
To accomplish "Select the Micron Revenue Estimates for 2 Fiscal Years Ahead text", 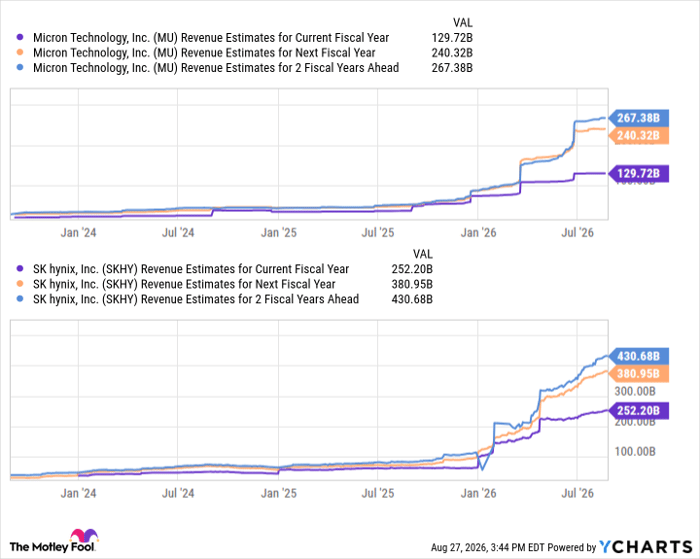I will point(216,68).
